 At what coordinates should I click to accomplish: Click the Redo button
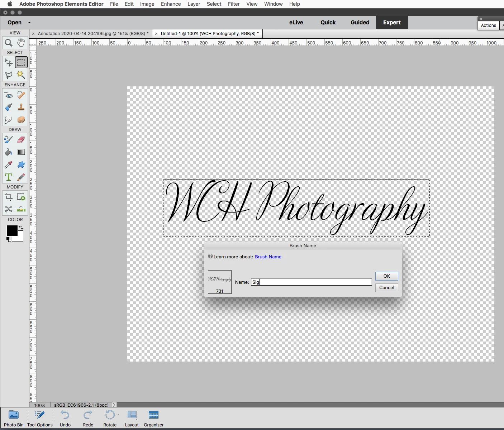point(88,419)
